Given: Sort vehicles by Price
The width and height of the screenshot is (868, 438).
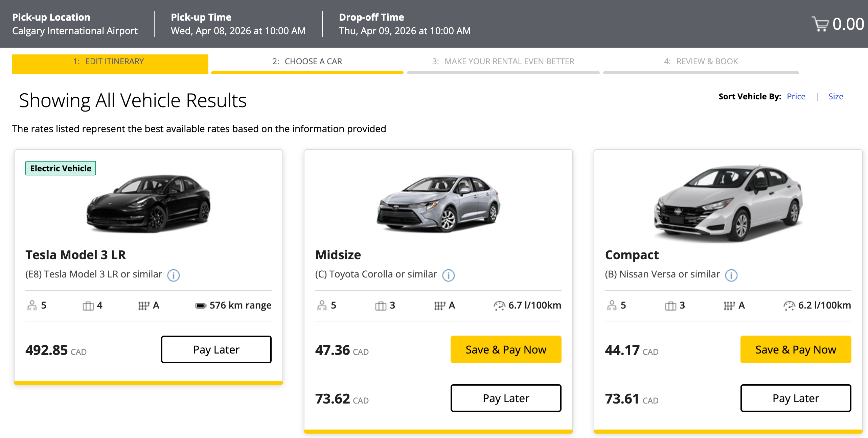Looking at the screenshot, I should 796,96.
